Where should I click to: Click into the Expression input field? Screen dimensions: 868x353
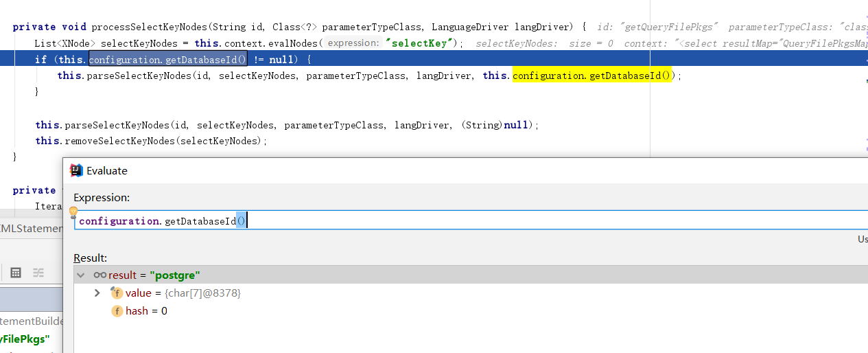coord(471,220)
